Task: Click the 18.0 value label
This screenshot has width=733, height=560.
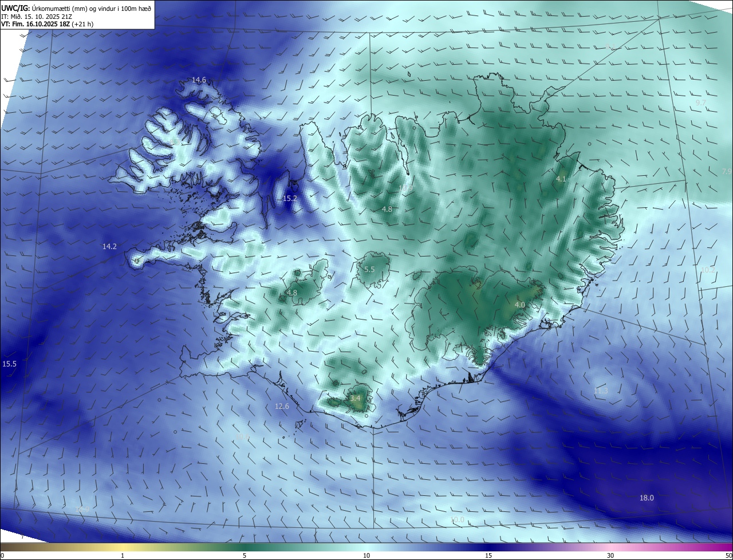Action: click(x=647, y=498)
